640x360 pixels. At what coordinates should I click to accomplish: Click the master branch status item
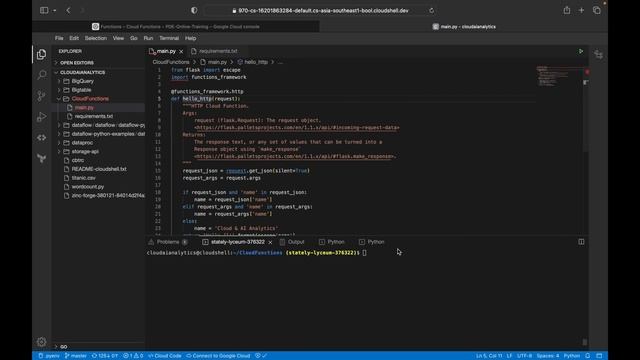pos(76,356)
